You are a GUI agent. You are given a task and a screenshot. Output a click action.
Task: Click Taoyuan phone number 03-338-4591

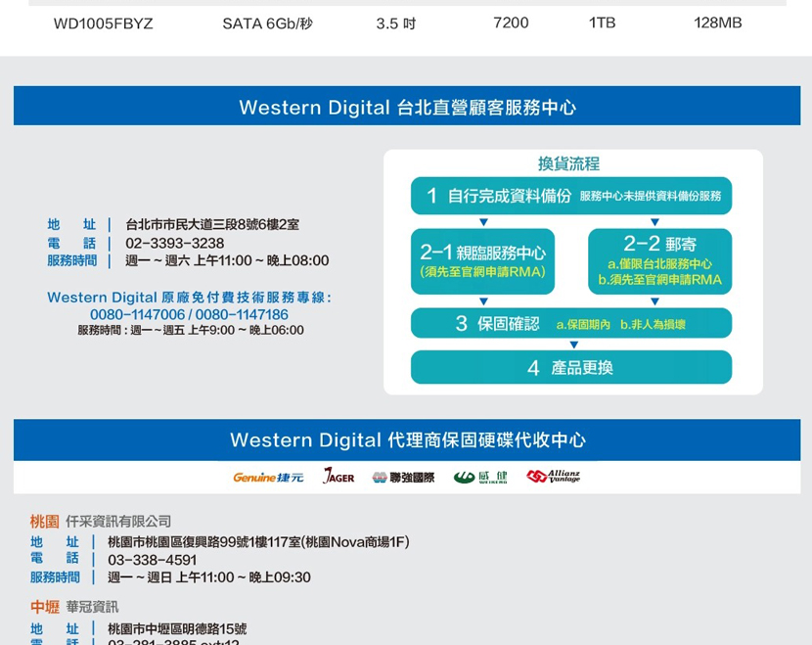[152, 560]
